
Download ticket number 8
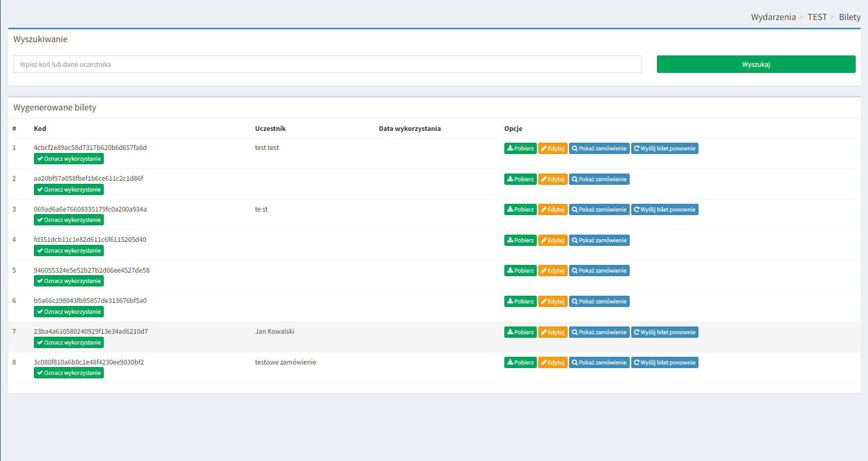[520, 362]
